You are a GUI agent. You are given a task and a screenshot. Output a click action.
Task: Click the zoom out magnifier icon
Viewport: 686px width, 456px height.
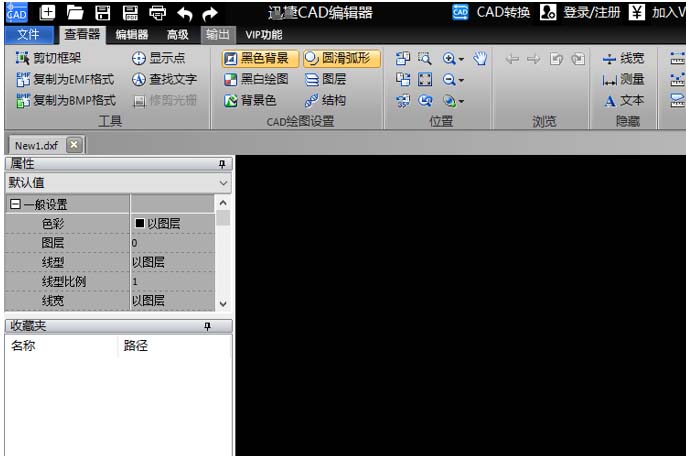(x=449, y=80)
